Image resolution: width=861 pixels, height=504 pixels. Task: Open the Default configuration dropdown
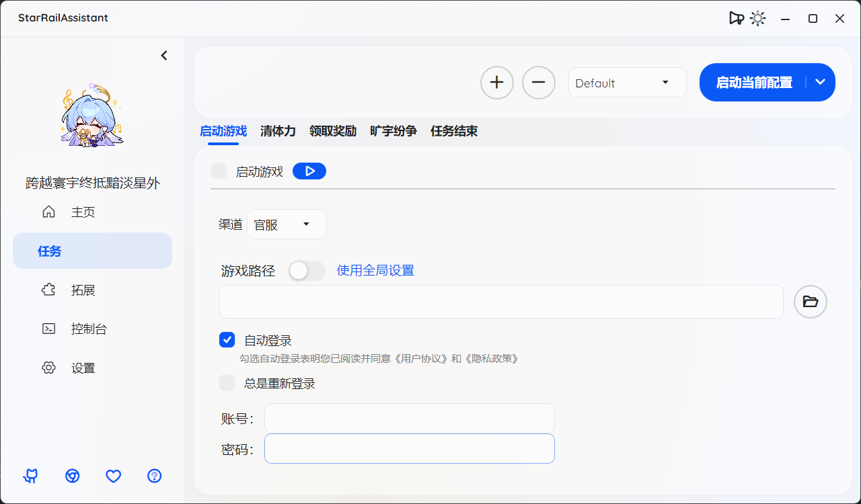click(x=627, y=82)
